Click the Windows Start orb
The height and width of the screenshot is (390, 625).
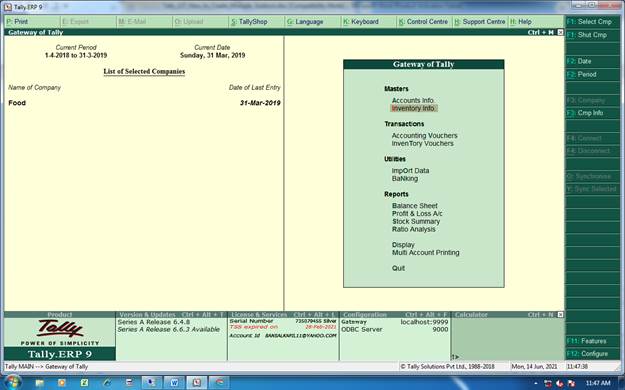[12, 382]
